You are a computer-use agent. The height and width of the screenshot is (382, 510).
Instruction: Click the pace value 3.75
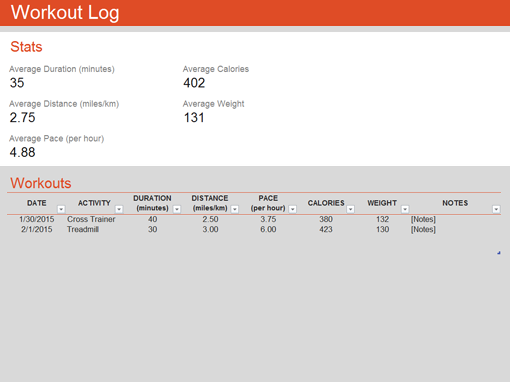click(268, 219)
